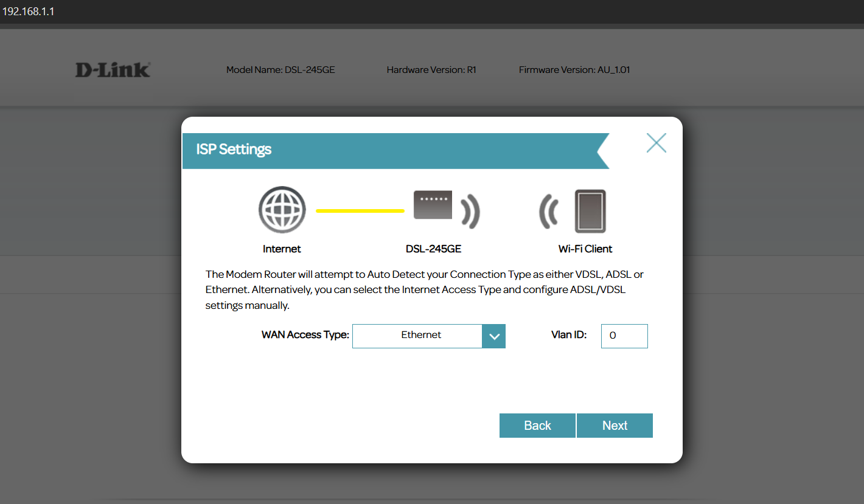Click the Model Name DSL-245GE header text
864x504 pixels.
280,70
